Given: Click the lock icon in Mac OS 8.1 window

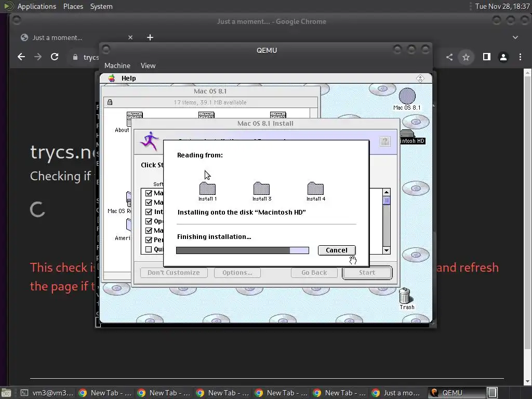Looking at the screenshot, I should [110, 102].
